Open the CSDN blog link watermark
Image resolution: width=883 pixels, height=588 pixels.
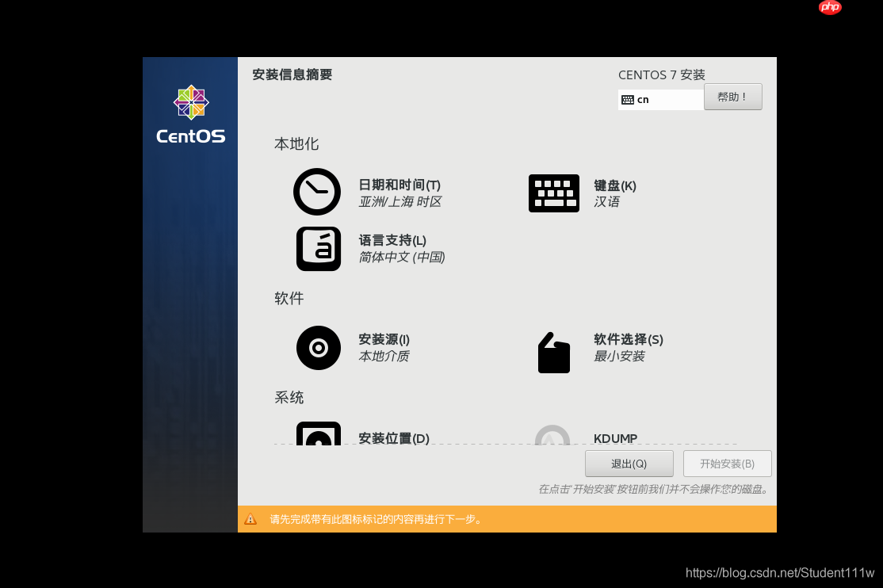[x=781, y=573]
